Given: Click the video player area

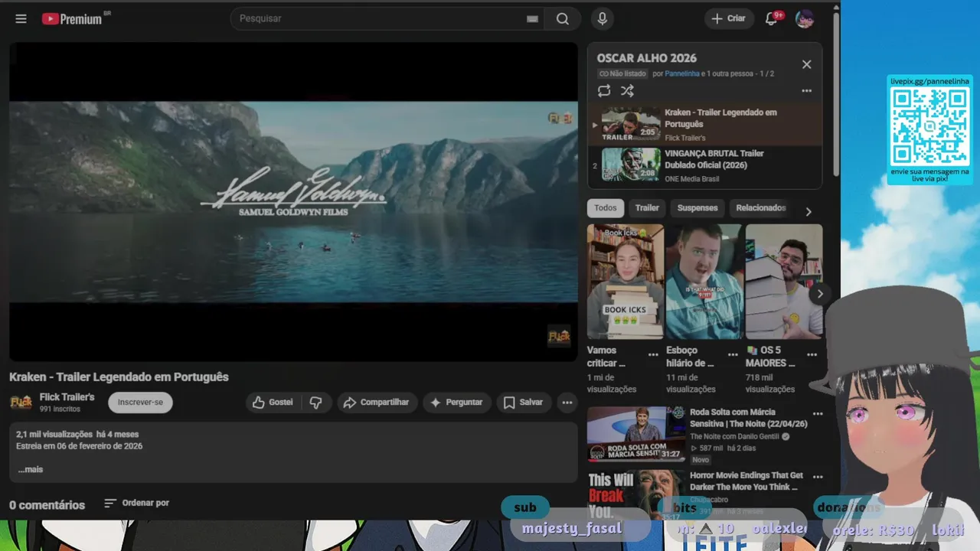Looking at the screenshot, I should pyautogui.click(x=293, y=201).
